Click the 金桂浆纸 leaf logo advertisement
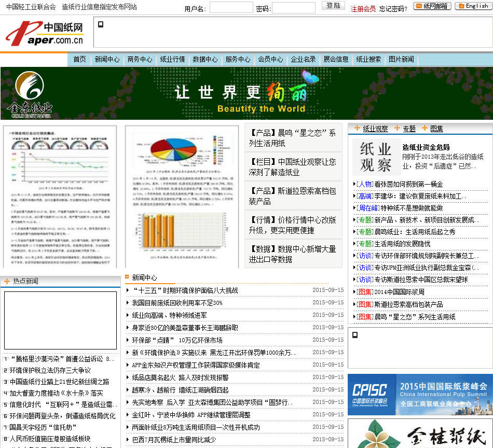This screenshot has height=448, width=493. (x=420, y=433)
